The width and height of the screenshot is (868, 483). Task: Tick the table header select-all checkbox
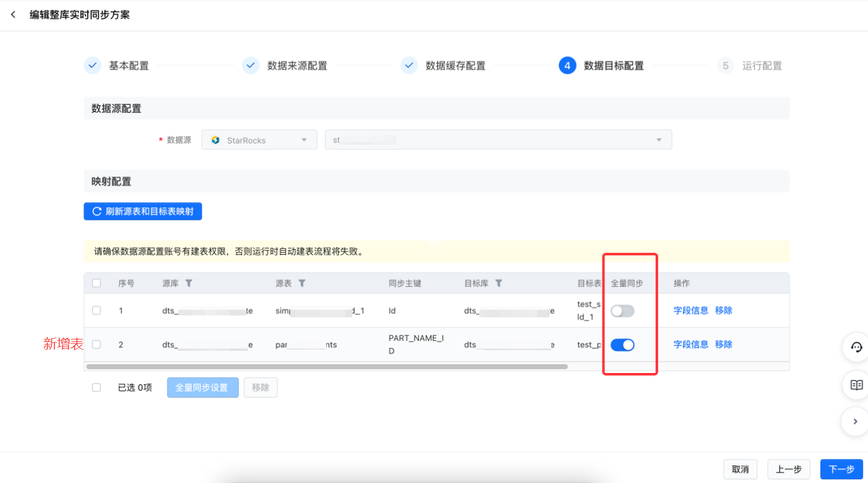coord(96,283)
